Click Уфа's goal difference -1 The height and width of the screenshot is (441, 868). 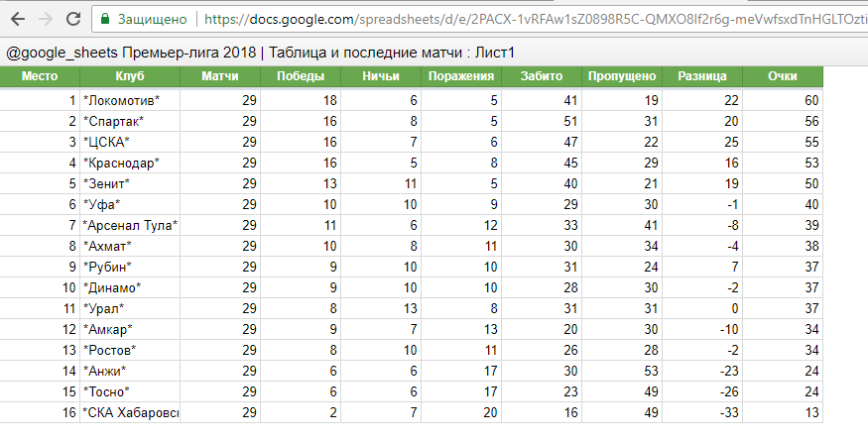coord(702,204)
